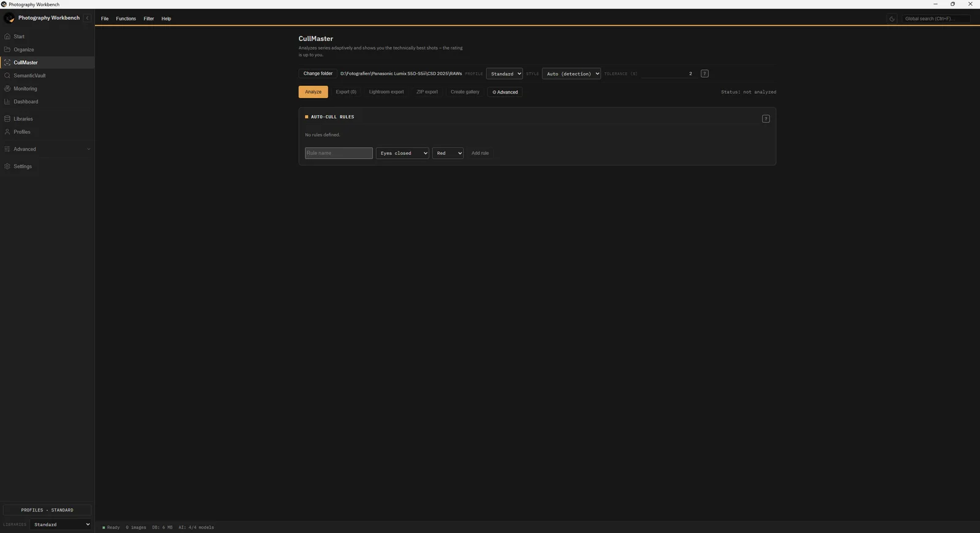
Task: Click the ZIP export button
Action: 427,92
